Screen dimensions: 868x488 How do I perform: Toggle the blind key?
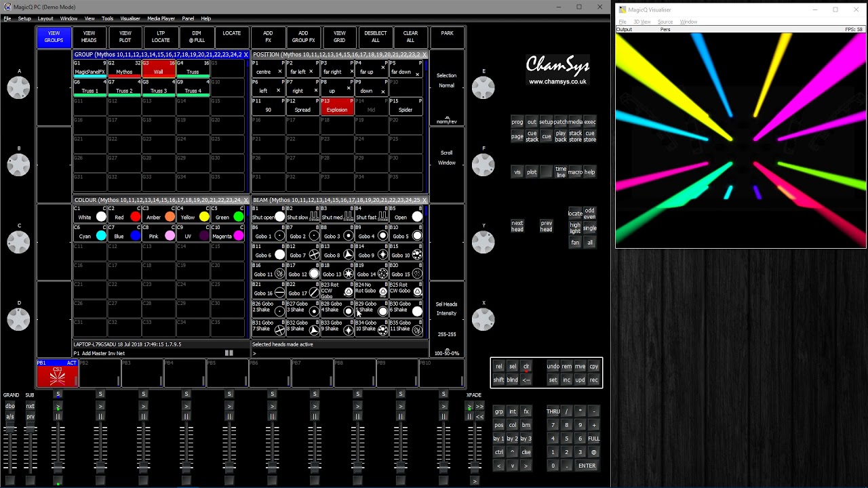click(513, 380)
